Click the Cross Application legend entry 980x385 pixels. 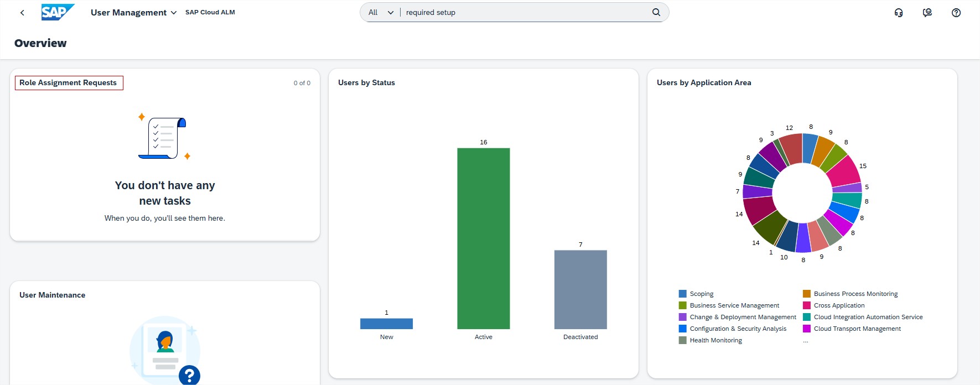[x=839, y=305]
